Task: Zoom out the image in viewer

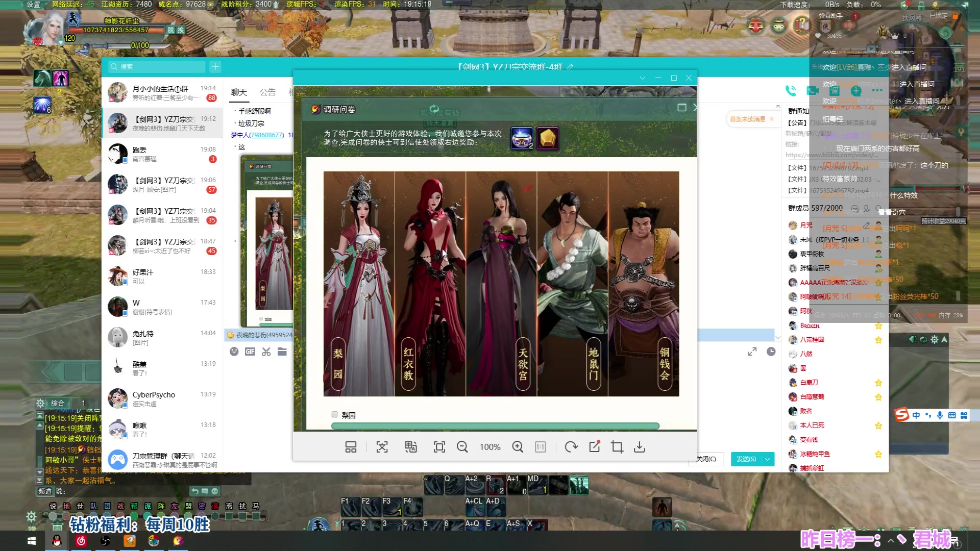Action: point(462,447)
